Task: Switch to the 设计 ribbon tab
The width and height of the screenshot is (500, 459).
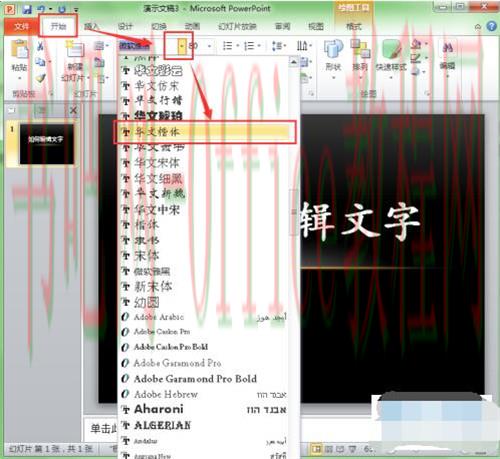Action: click(125, 26)
